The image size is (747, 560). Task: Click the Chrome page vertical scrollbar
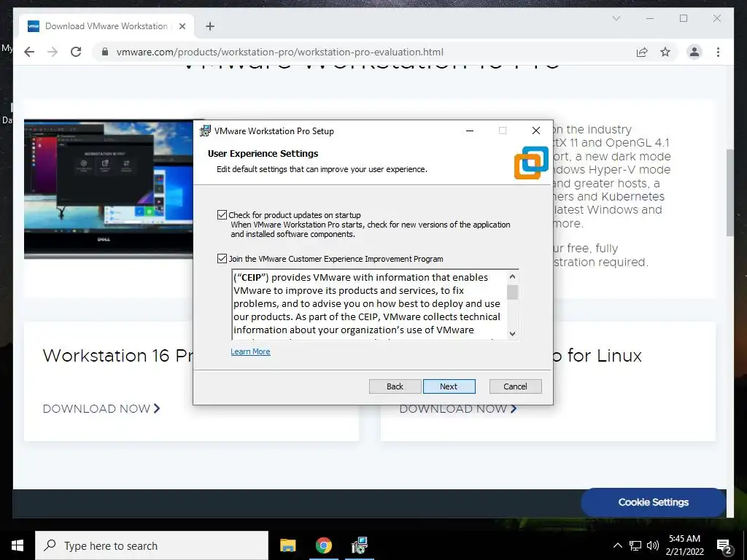(729, 192)
